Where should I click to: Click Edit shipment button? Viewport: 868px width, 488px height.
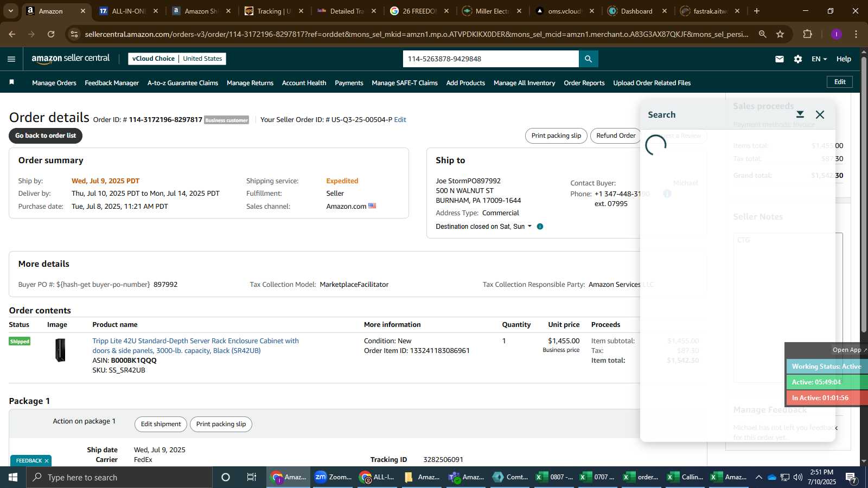point(161,424)
